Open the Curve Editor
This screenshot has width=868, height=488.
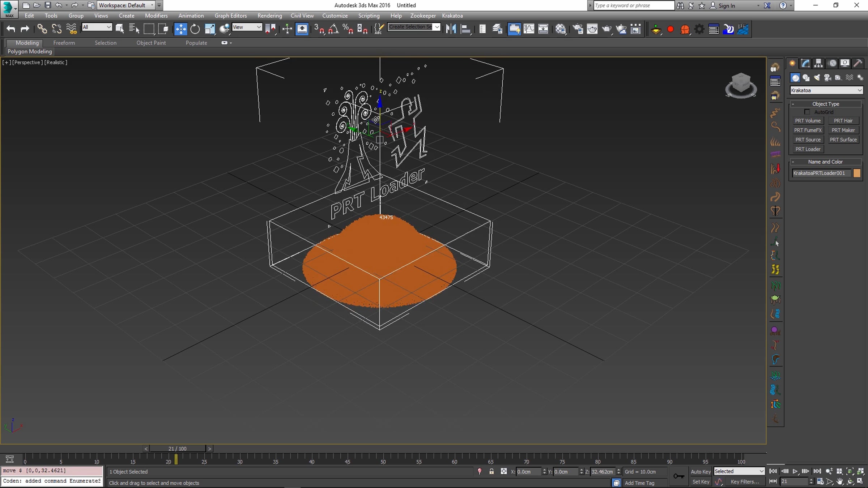(x=529, y=29)
